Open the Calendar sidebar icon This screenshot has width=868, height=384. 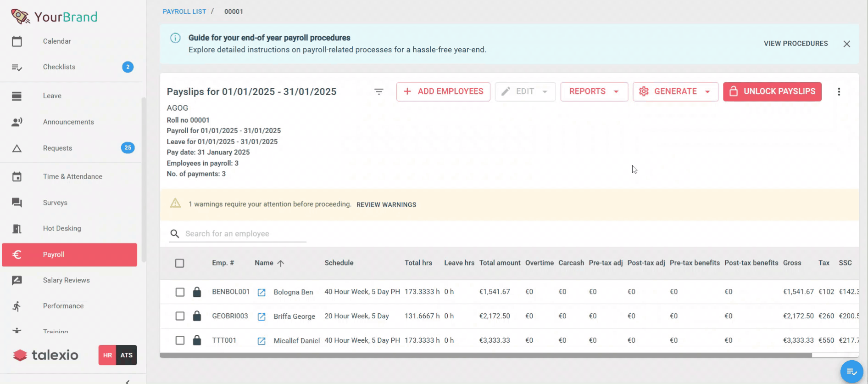pos(17,41)
